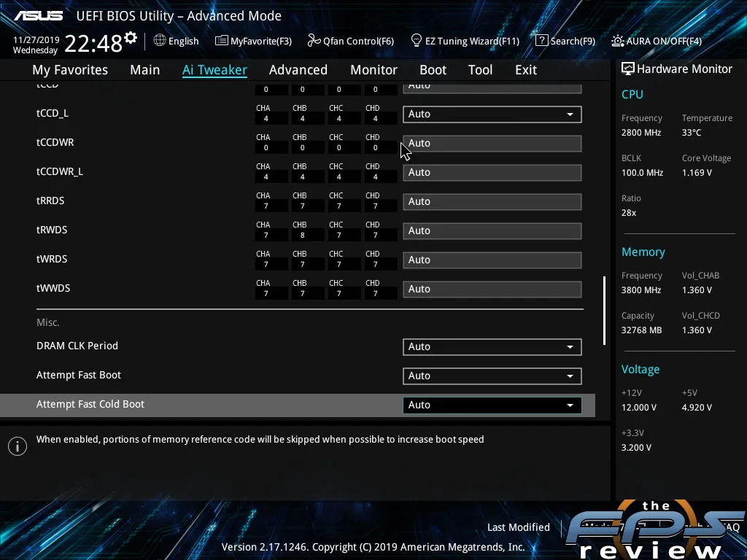The width and height of the screenshot is (747, 560).
Task: Click the settings list scrollbar thumb
Action: pos(604,311)
